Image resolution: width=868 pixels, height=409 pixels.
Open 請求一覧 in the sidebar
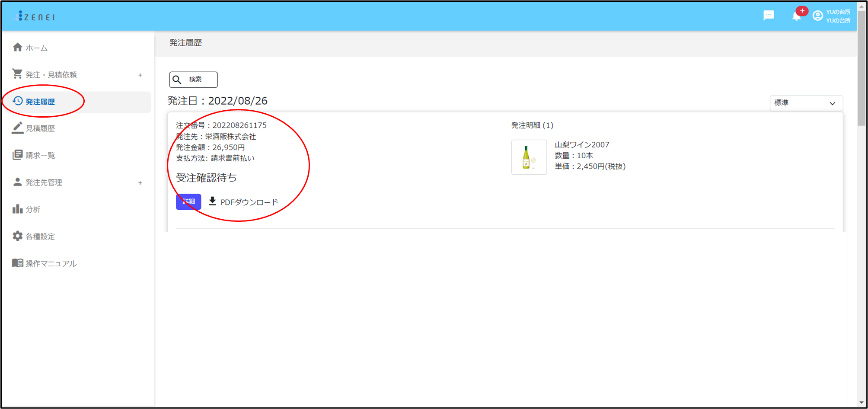tap(40, 155)
